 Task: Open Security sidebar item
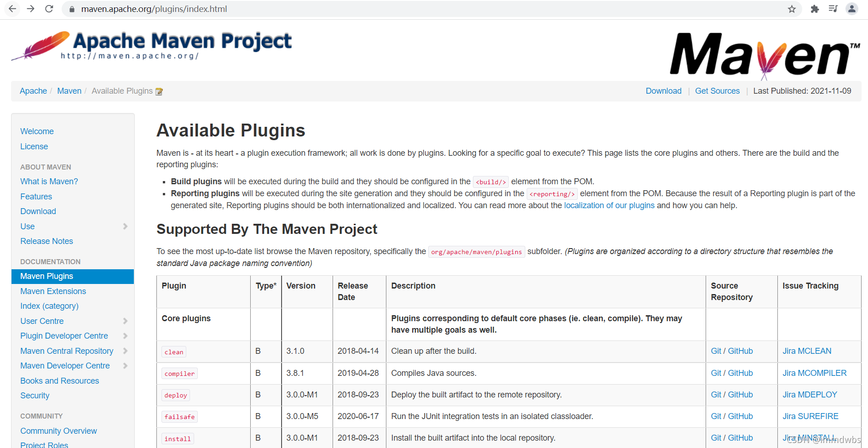point(34,396)
